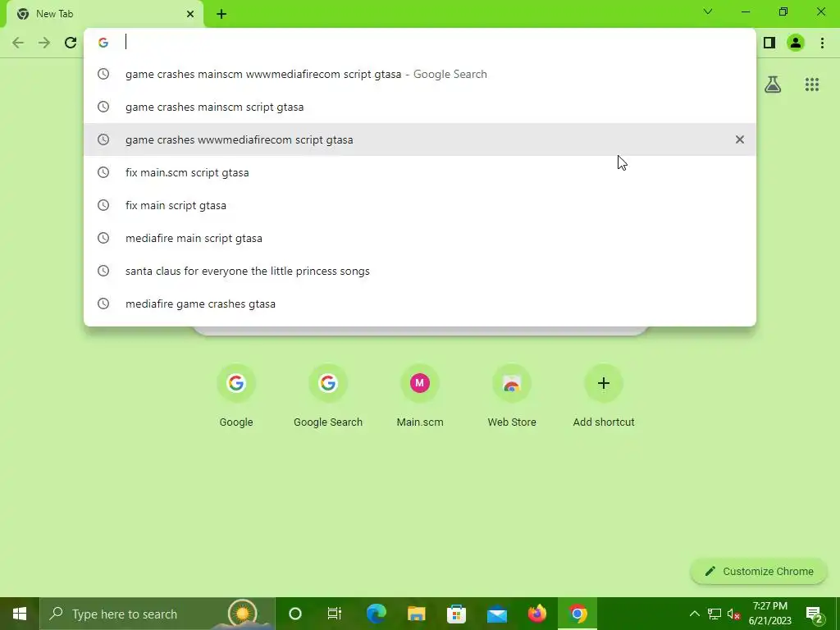
Task: Open the Chrome profile avatar
Action: 796,43
